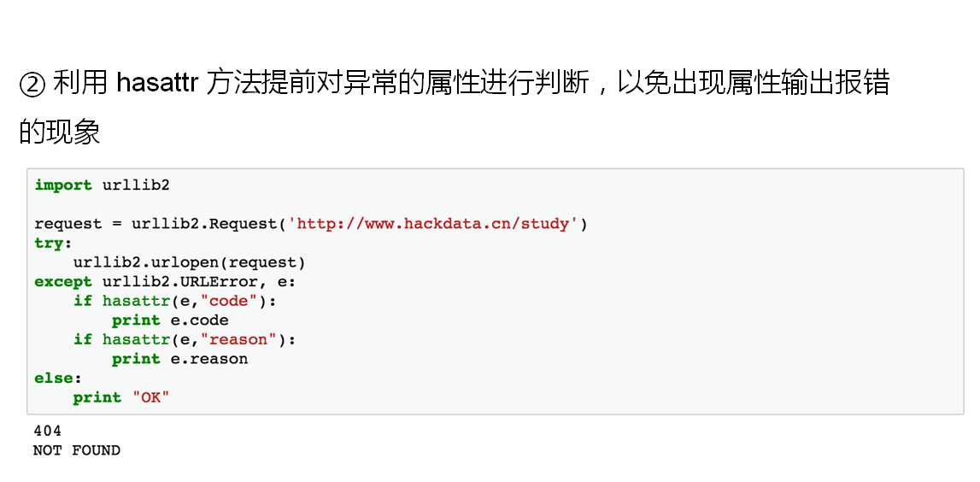Viewport: 980px width, 482px height.
Task: Click the hasattr word in heading
Action: point(158,83)
